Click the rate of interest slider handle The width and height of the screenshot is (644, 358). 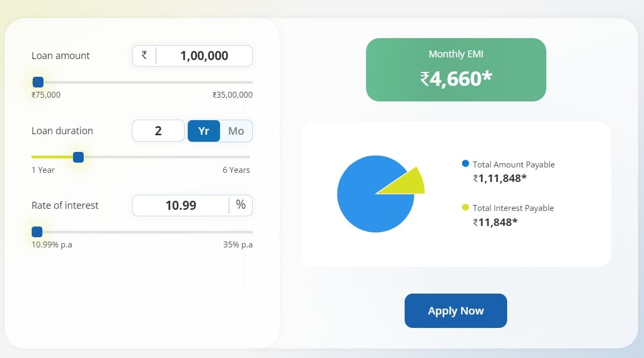point(36,231)
